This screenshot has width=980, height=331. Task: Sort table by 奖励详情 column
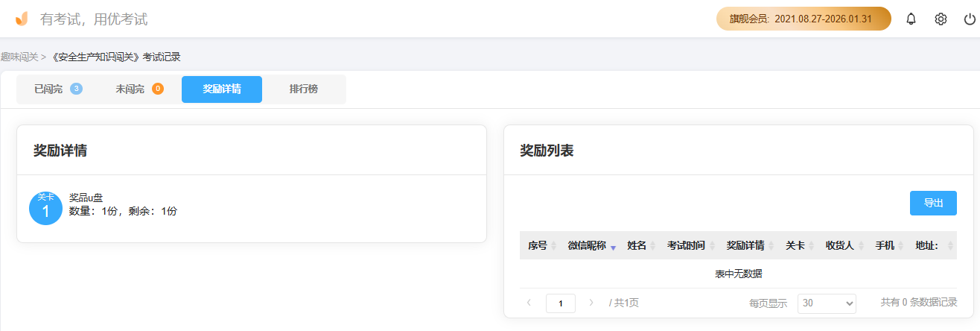(748, 245)
